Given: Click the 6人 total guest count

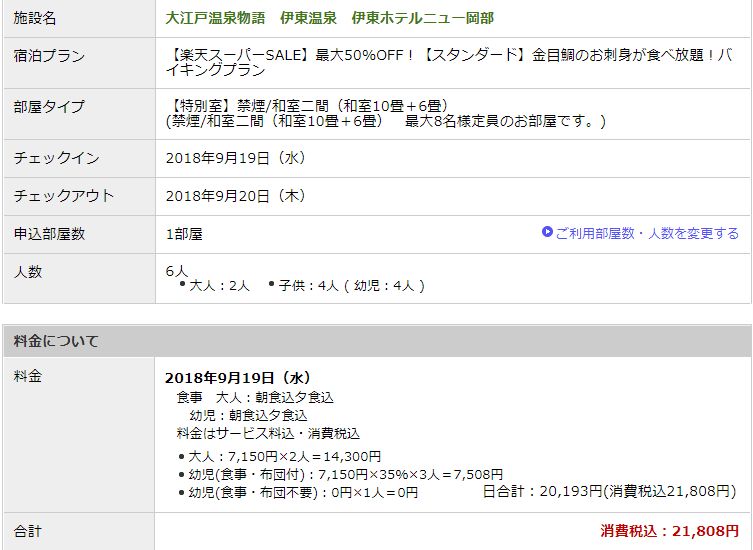Looking at the screenshot, I should point(177,271).
